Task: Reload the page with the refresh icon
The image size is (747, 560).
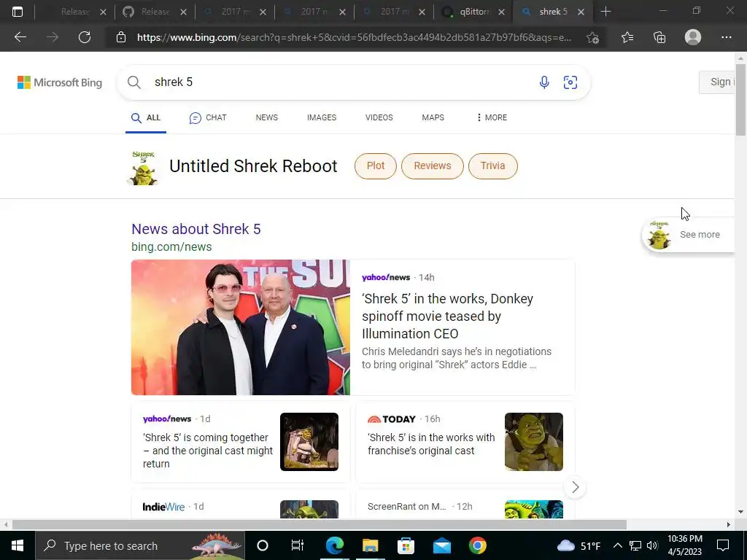Action: (x=85, y=37)
